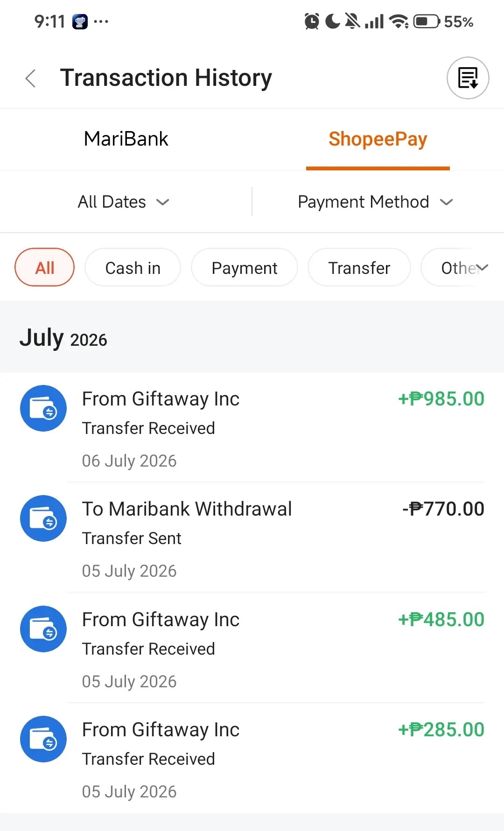This screenshot has width=504, height=831.
Task: Open 05 July ₱285.00 Giftaway transfer
Action: pyautogui.click(x=252, y=758)
